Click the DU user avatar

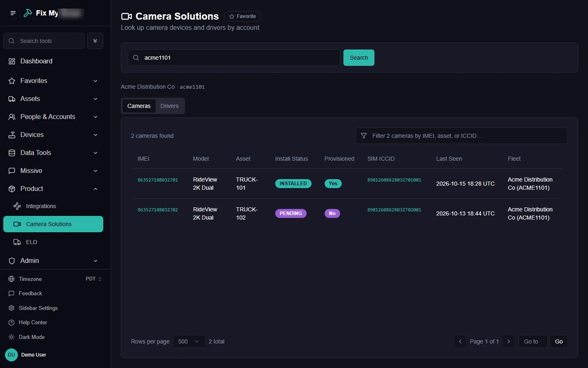[x=11, y=355]
